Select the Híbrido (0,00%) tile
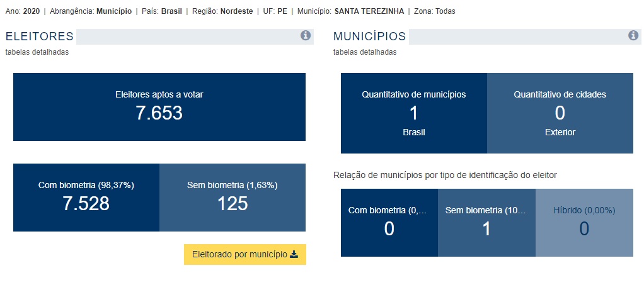Screen dimensions: 644x285 [584, 223]
